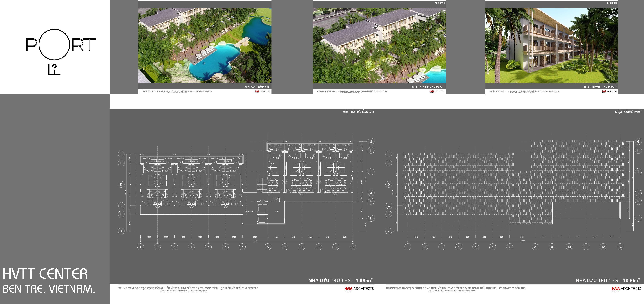Click grid bubble L on third-floor plan

coord(371,218)
